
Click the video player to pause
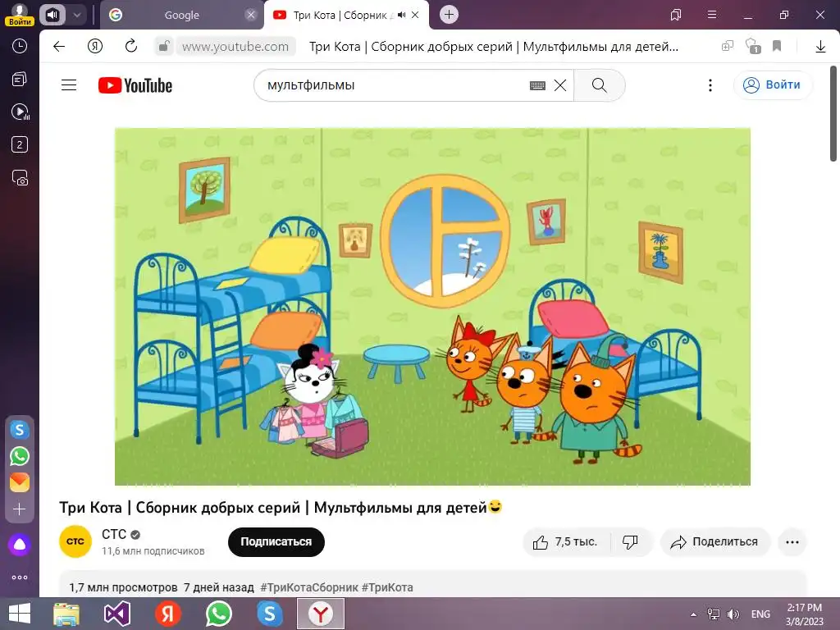pyautogui.click(x=432, y=307)
